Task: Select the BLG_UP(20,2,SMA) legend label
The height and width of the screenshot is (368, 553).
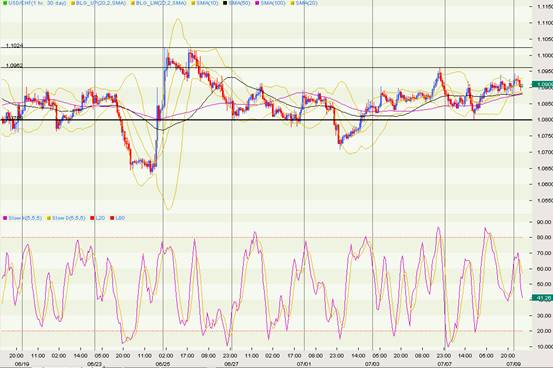Action: (x=101, y=3)
